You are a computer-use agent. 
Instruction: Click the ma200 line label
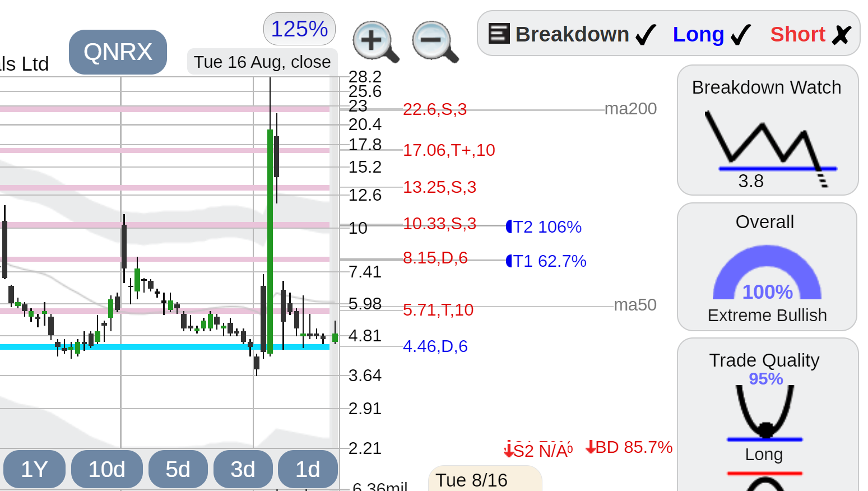click(x=630, y=109)
